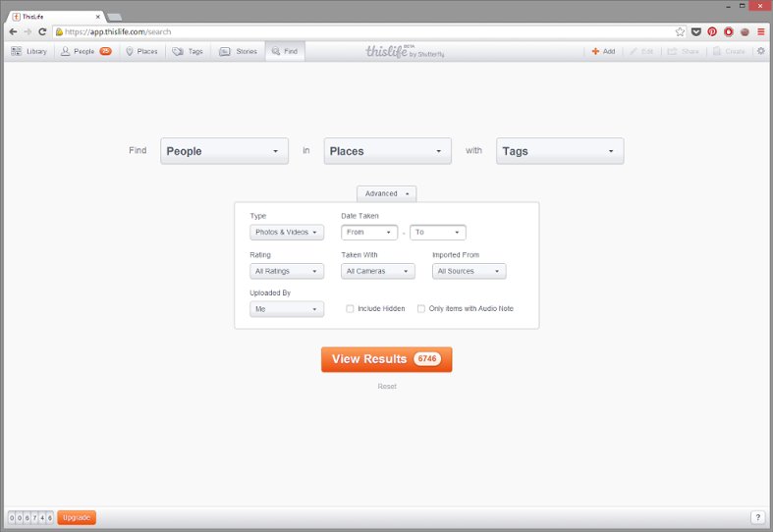Click the red-brown round extension icon beside the menu button
Screen dimensions: 773x532
click(745, 32)
